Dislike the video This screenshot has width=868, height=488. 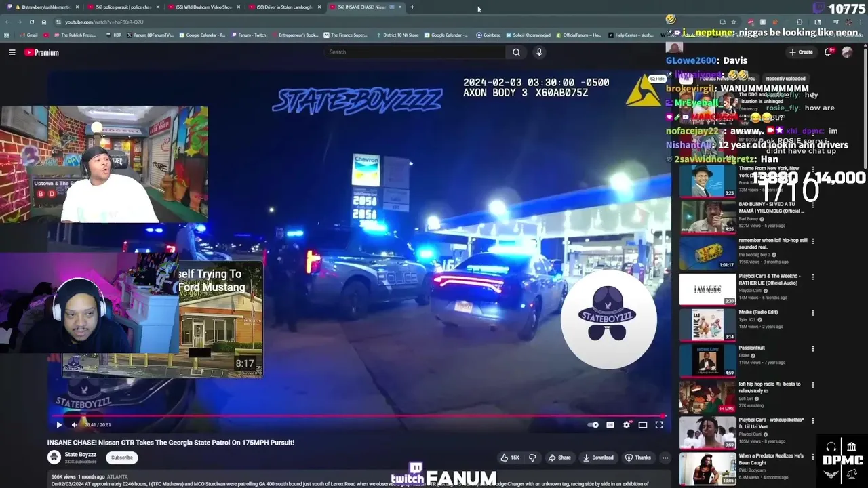[532, 457]
